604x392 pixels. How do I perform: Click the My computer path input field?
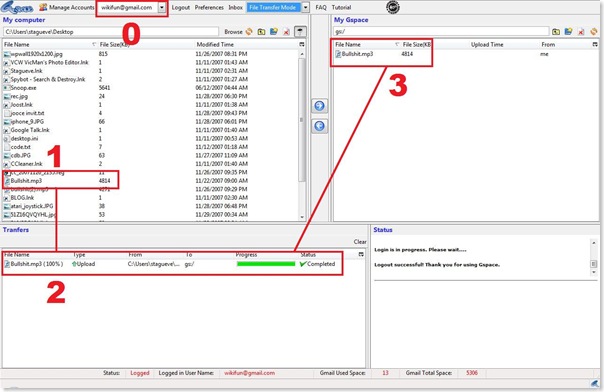(111, 32)
